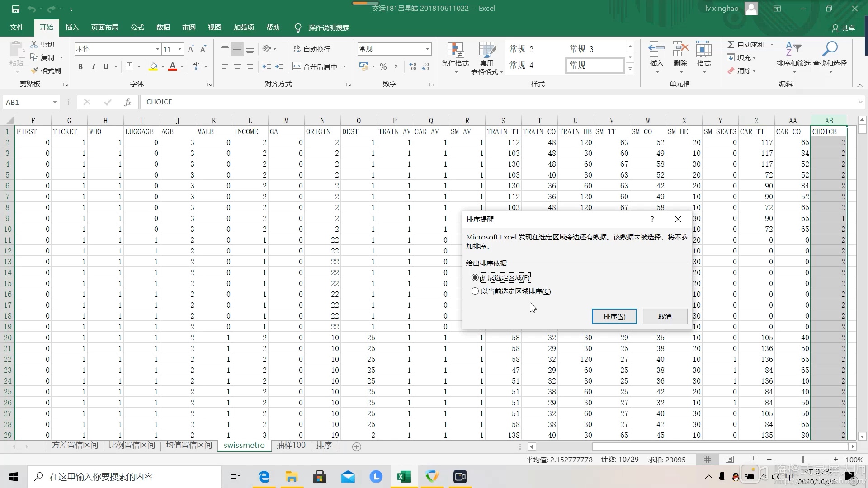The width and height of the screenshot is (868, 488).
Task: Switch to Page Layout view in status bar
Action: point(730,460)
